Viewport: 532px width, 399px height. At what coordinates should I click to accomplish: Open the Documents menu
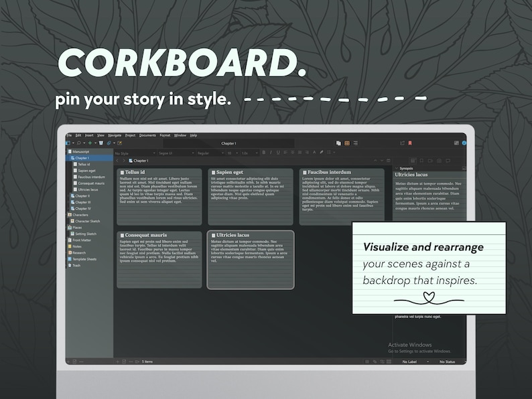point(147,135)
